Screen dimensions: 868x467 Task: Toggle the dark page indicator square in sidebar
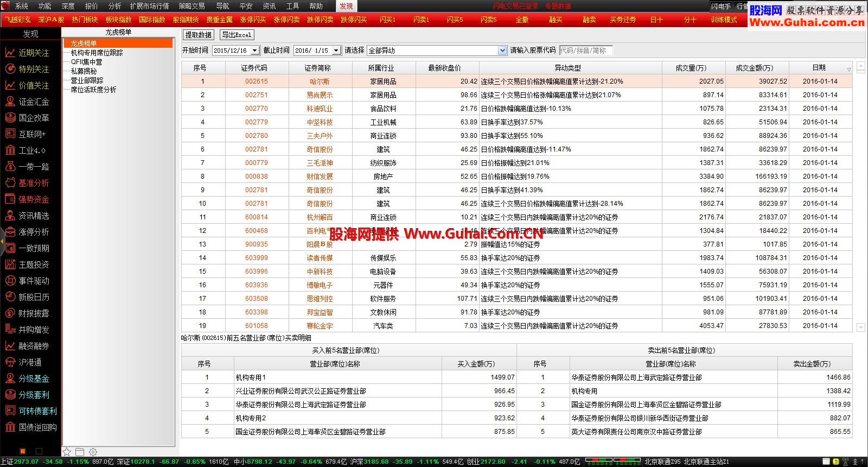tap(39, 451)
